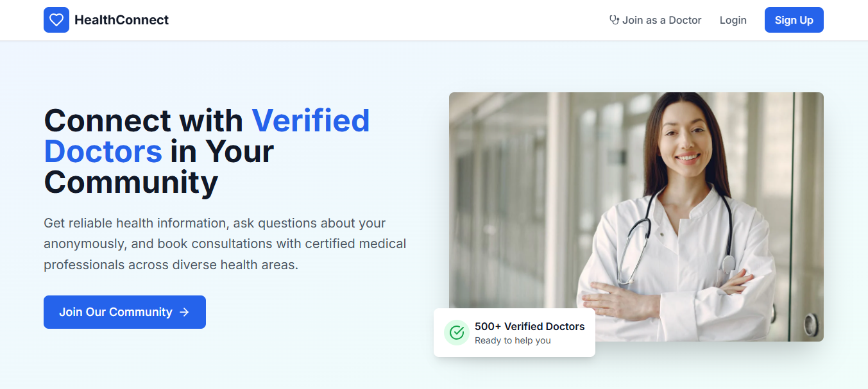Image resolution: width=868 pixels, height=389 pixels.
Task: Select the stethoscope icon beside Join as a Doctor
Action: pyautogui.click(x=613, y=20)
